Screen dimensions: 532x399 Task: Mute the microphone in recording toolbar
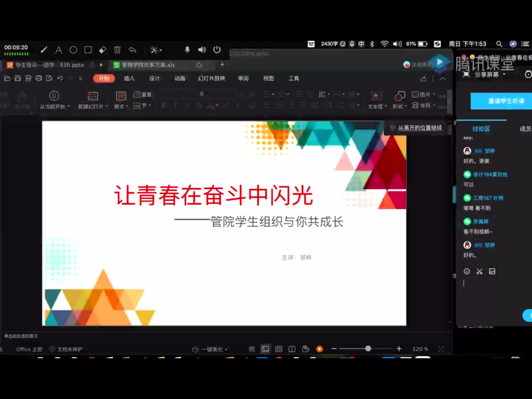pos(187,50)
